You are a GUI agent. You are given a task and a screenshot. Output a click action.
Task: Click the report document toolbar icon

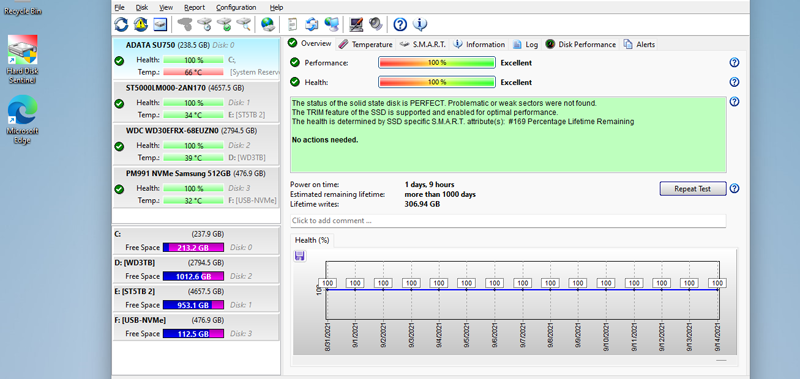(x=292, y=24)
